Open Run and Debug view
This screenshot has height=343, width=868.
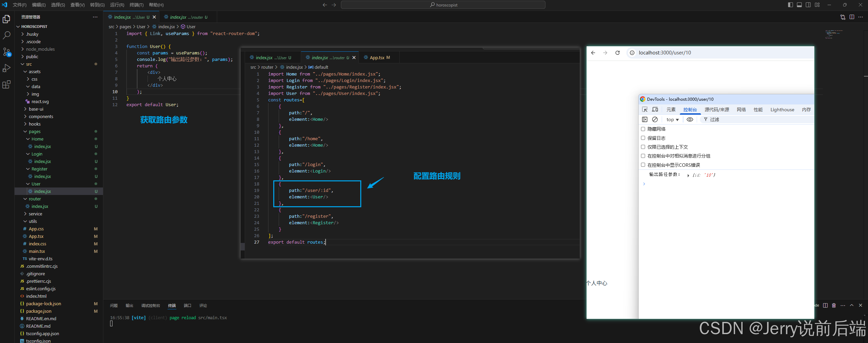tap(6, 68)
